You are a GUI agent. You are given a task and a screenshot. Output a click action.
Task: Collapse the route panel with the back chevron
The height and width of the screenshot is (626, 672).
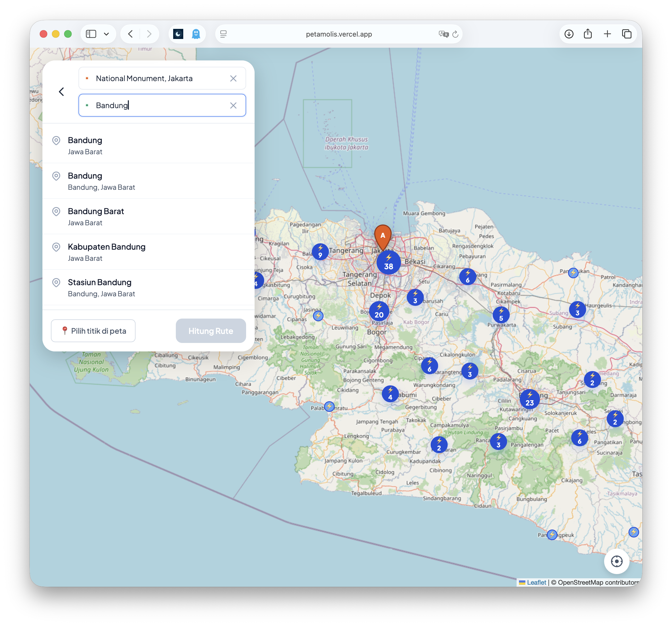62,91
